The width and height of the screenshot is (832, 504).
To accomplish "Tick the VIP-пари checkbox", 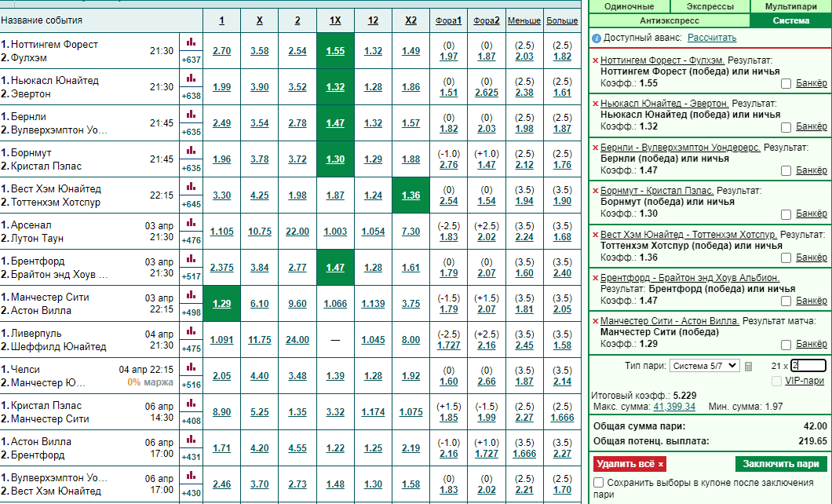I will pos(776,381).
